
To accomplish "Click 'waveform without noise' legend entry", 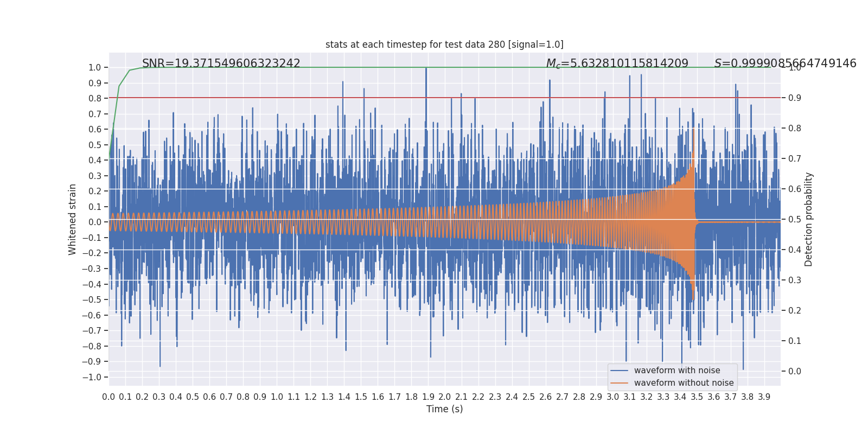I will [x=684, y=383].
